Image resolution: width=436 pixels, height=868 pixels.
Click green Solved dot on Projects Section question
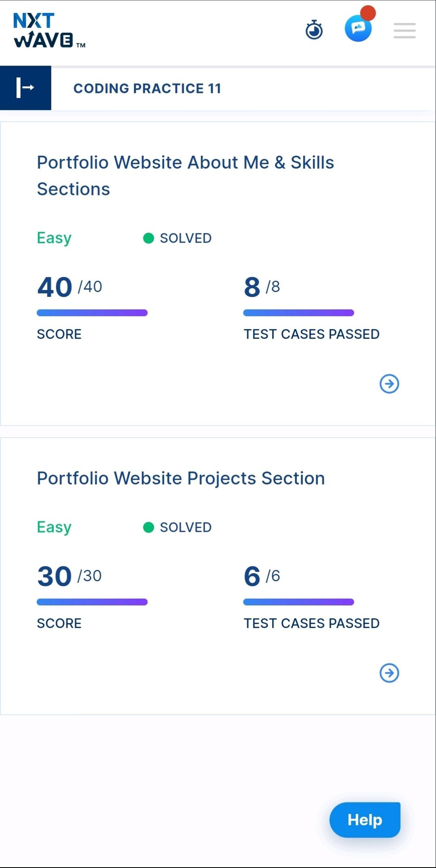pos(148,527)
